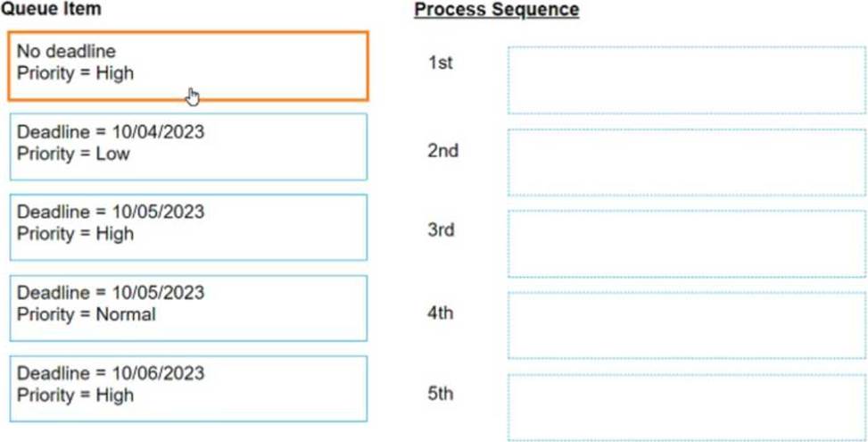Click the 5th ordinal label
Viewport: 868px width, 442px height.
441,394
